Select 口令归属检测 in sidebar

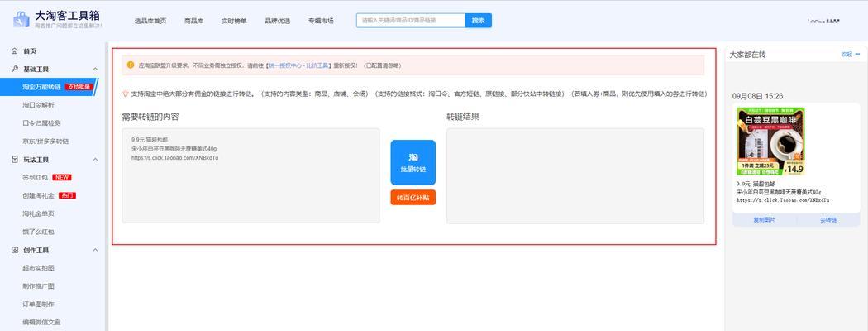click(x=41, y=123)
